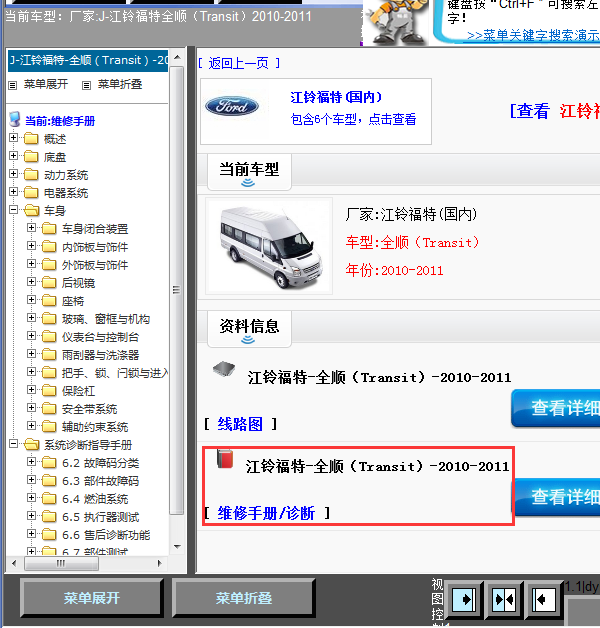Expand the 6.3 部件故障码 node
The image size is (600, 628).
click(x=31, y=480)
